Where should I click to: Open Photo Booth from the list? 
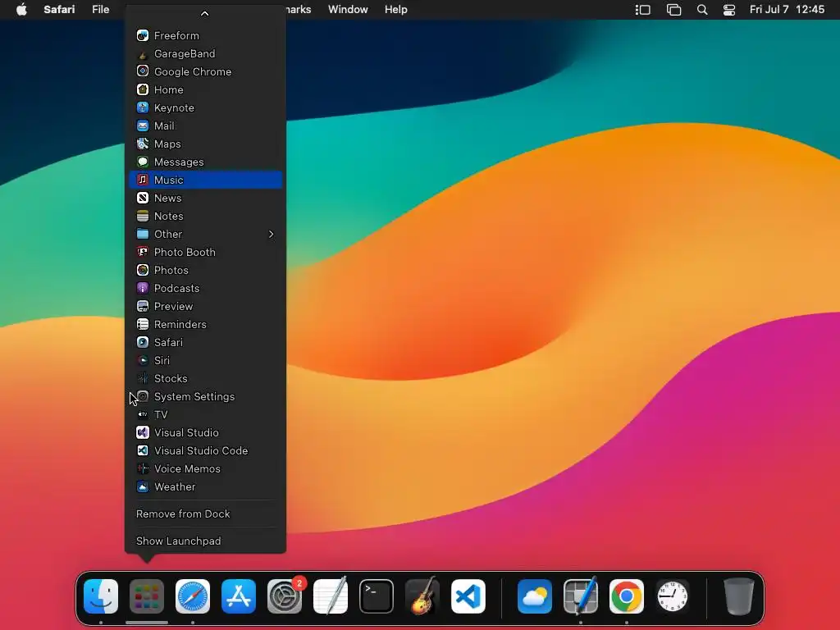(205, 252)
